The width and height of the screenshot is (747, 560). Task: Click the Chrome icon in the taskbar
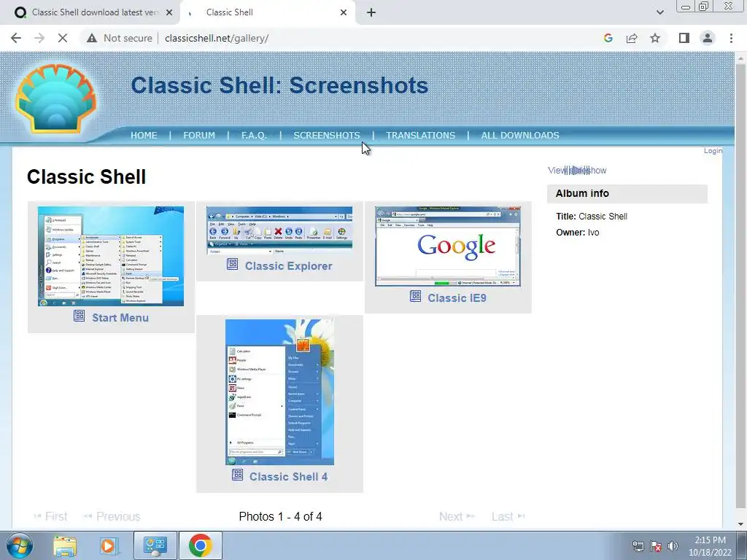point(201,545)
